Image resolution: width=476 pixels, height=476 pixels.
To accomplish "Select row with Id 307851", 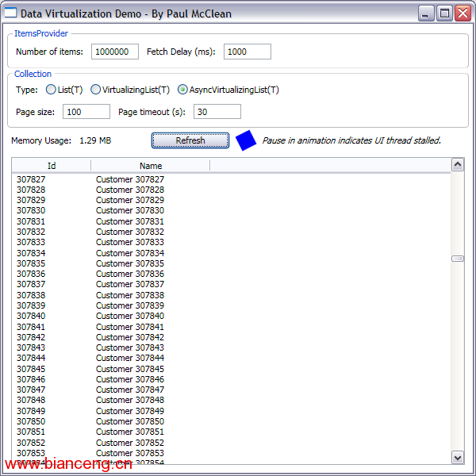I will pos(232,432).
